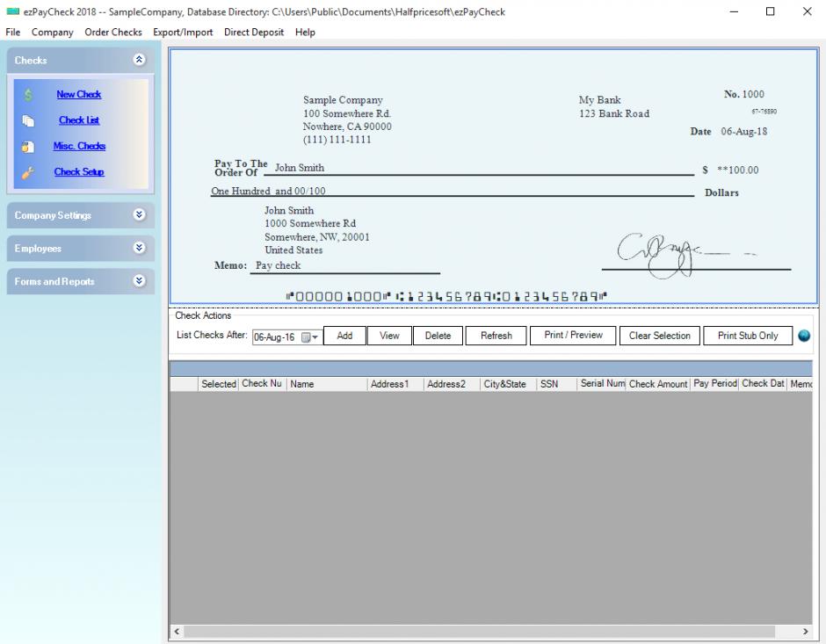Screen dimensions: 826x644
Task: Click the One Hundred and 00/100 text
Action: point(268,192)
